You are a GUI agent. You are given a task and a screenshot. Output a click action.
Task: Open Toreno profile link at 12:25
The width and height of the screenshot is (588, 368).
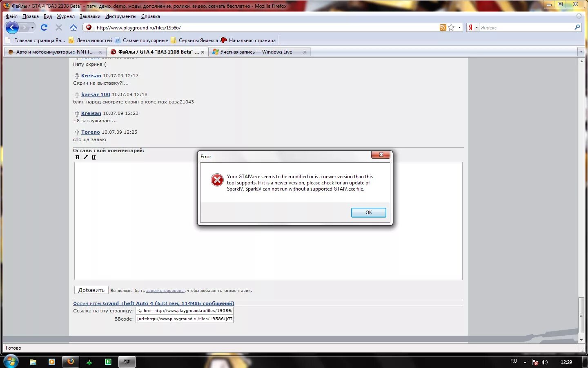point(91,132)
